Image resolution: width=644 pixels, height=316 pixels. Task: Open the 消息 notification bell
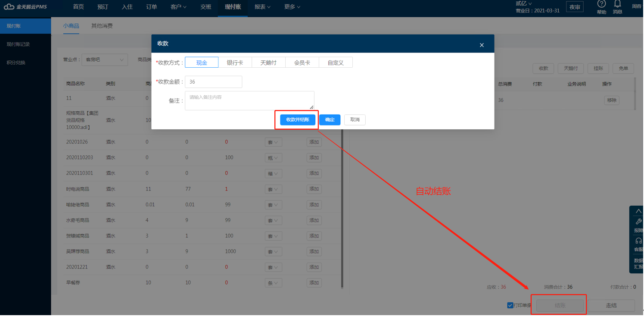coord(618,4)
